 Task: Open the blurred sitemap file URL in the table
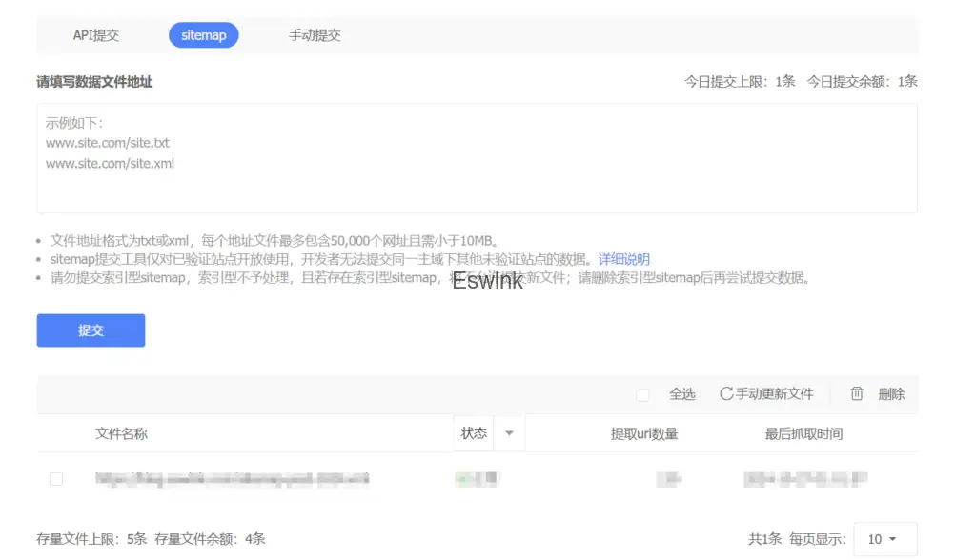(232, 479)
